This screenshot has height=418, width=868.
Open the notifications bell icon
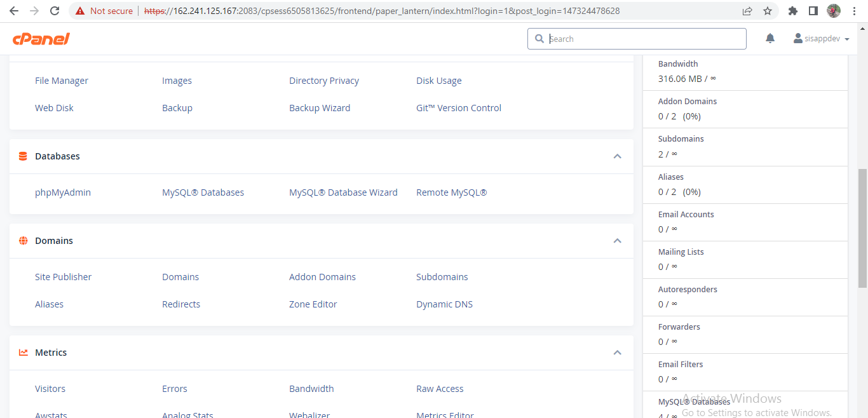(770, 39)
